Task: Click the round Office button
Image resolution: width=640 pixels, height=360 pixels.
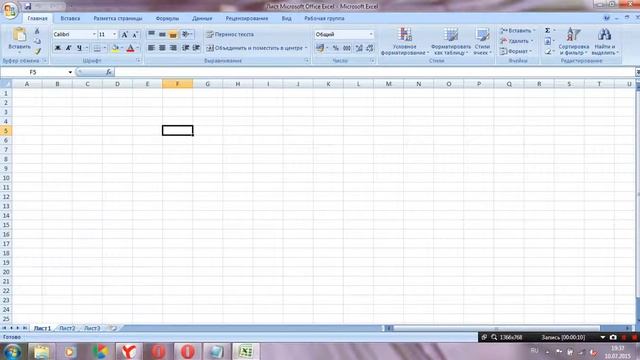Action: [10, 10]
